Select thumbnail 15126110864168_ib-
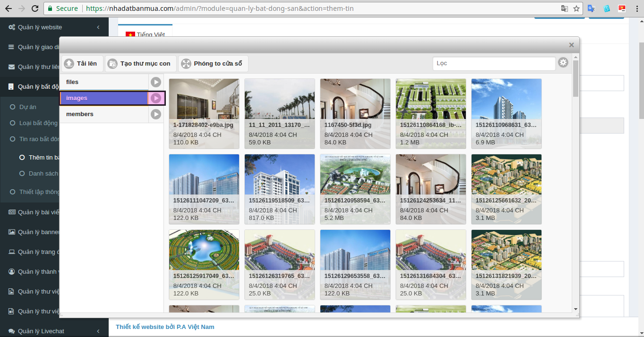Viewport: 644px width, 337px height. tap(431, 114)
